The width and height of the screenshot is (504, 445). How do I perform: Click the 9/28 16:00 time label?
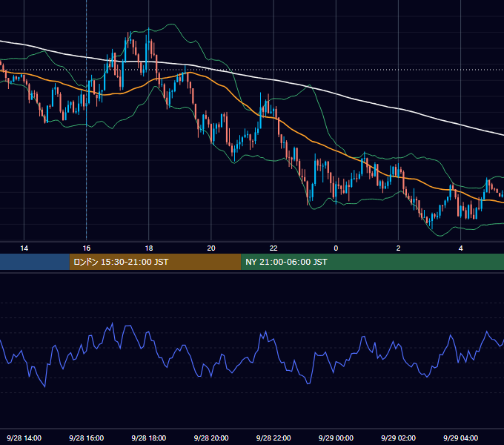[x=87, y=438]
